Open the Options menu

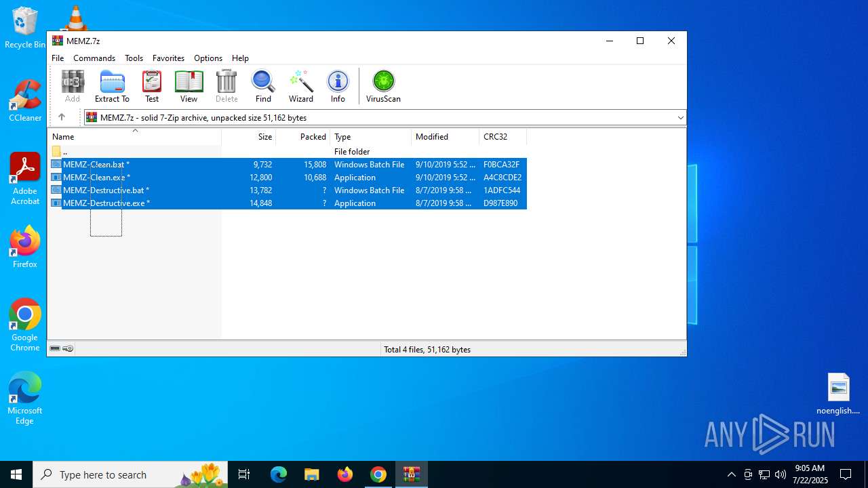pyautogui.click(x=208, y=58)
